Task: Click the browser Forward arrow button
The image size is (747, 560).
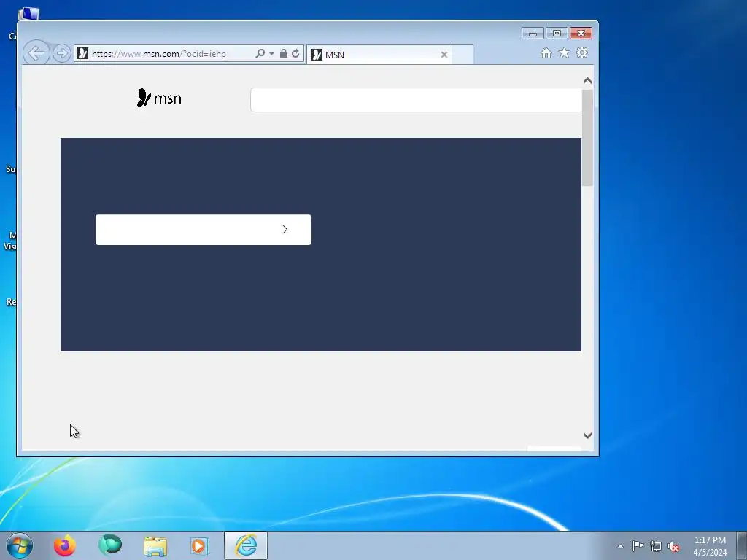Action: pos(62,53)
